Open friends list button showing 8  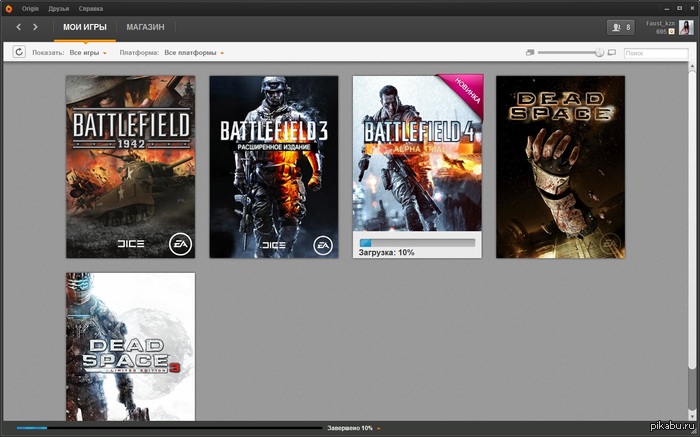pyautogui.click(x=621, y=27)
